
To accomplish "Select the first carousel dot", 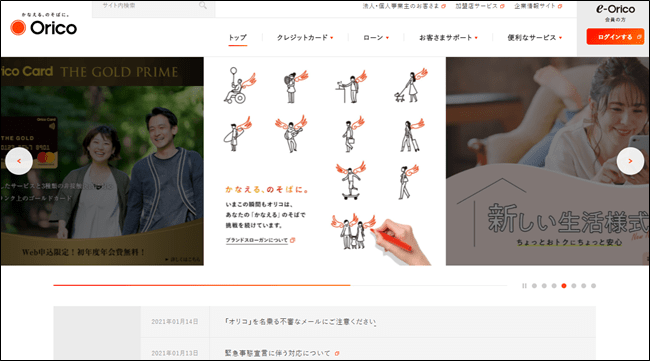I will point(534,286).
